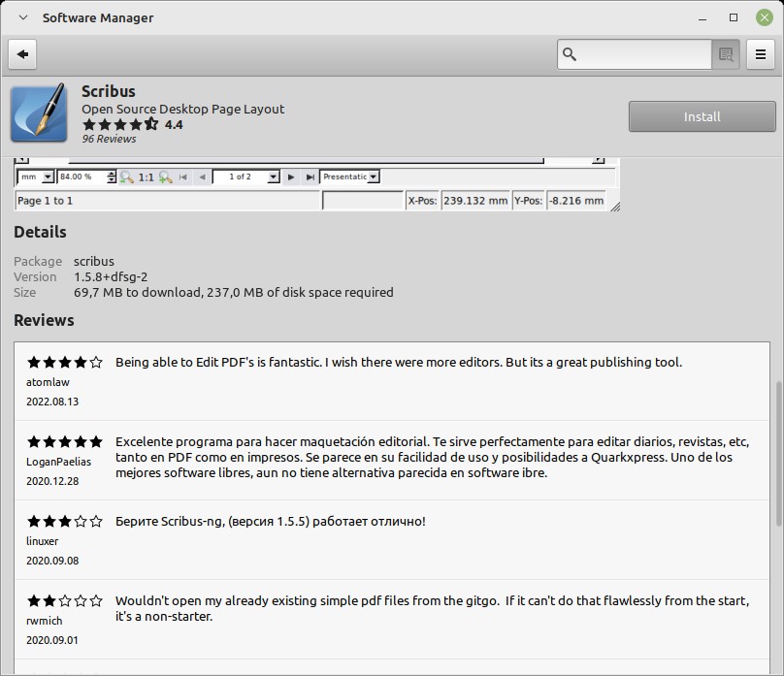784x676 pixels.
Task: Maximize the Software Manager window
Action: pyautogui.click(x=734, y=17)
